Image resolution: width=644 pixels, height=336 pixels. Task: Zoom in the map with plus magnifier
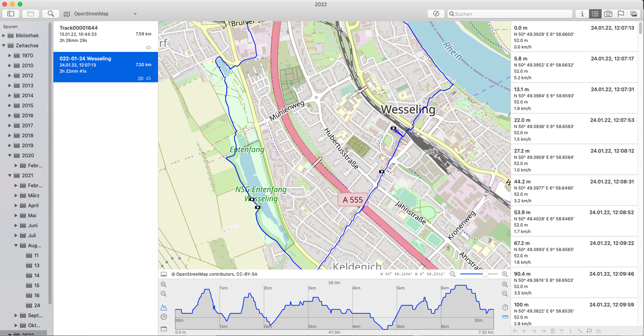(505, 274)
